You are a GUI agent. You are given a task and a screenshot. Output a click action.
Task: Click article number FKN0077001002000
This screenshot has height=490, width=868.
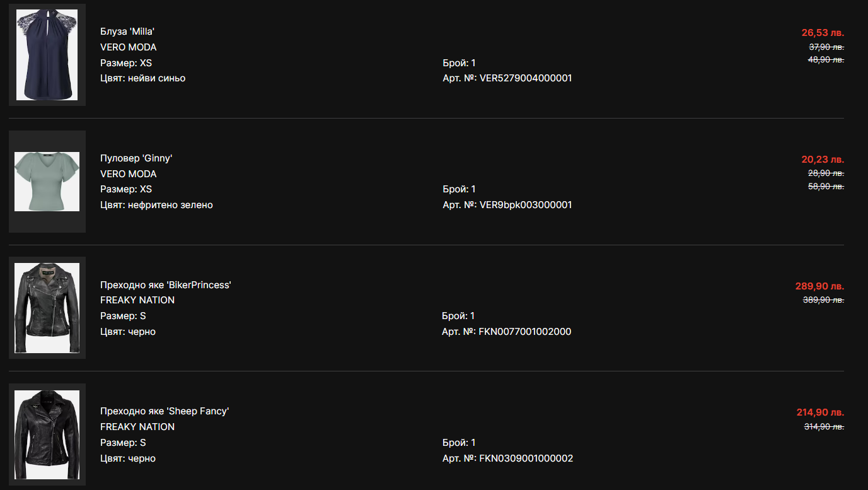click(x=525, y=332)
